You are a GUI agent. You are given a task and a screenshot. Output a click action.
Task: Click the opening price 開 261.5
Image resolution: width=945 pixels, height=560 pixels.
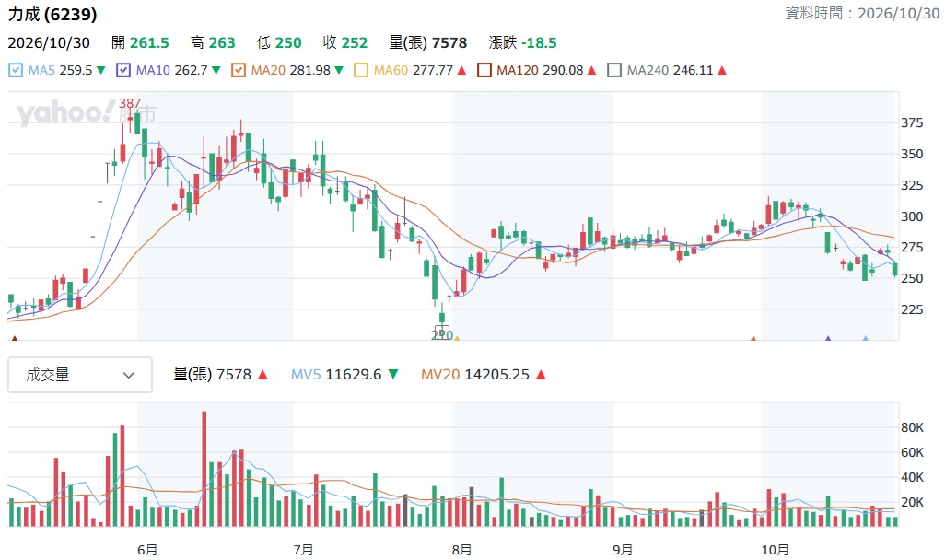point(140,42)
